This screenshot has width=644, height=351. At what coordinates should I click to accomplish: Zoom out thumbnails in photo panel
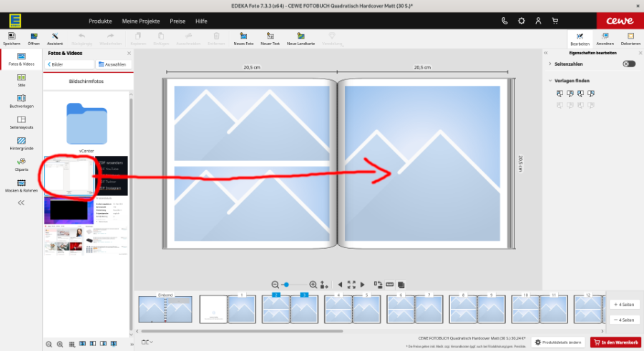[49, 344]
